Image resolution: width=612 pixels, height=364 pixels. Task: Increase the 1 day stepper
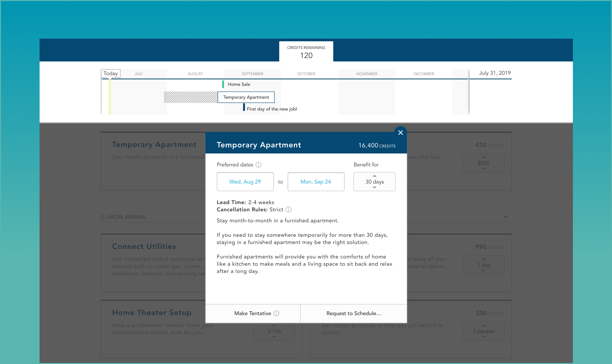(x=483, y=259)
